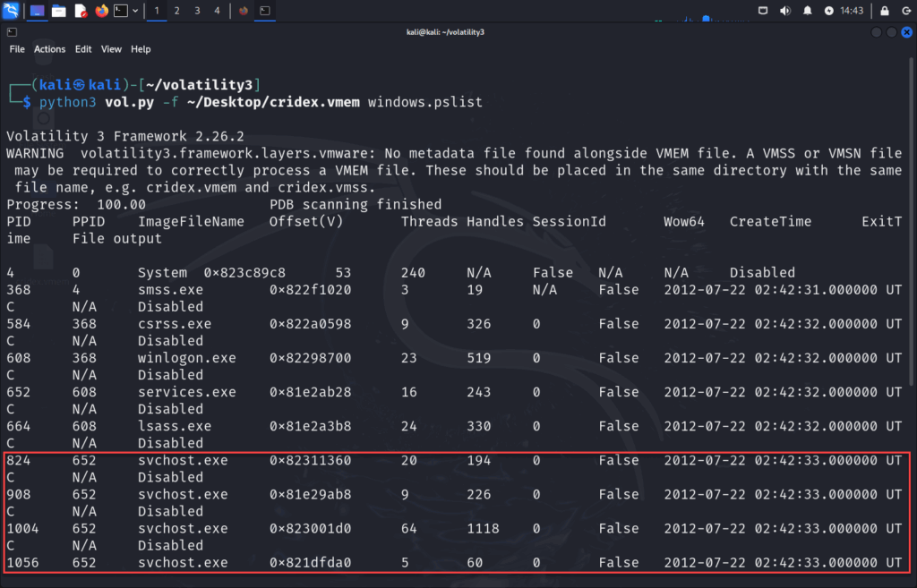The width and height of the screenshot is (917, 588).
Task: Click the offset 0x821dfda0 value
Action: [311, 562]
